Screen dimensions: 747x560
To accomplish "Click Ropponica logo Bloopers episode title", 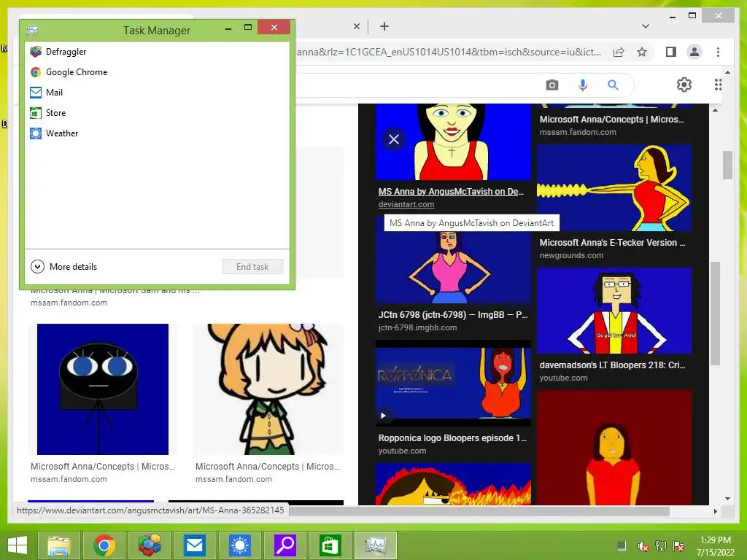I will click(452, 438).
